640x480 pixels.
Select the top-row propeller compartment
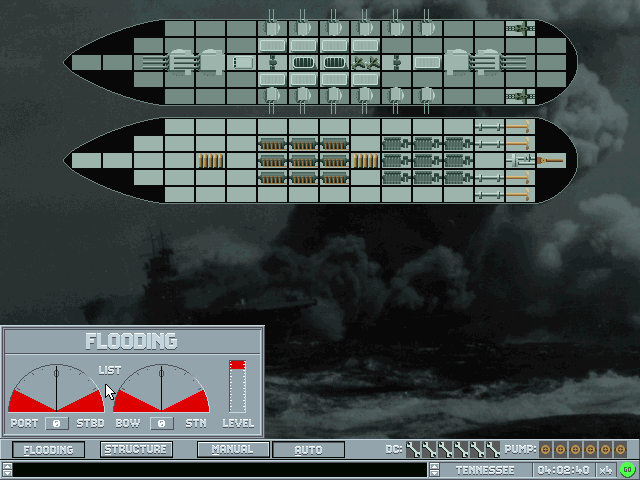tap(520, 127)
